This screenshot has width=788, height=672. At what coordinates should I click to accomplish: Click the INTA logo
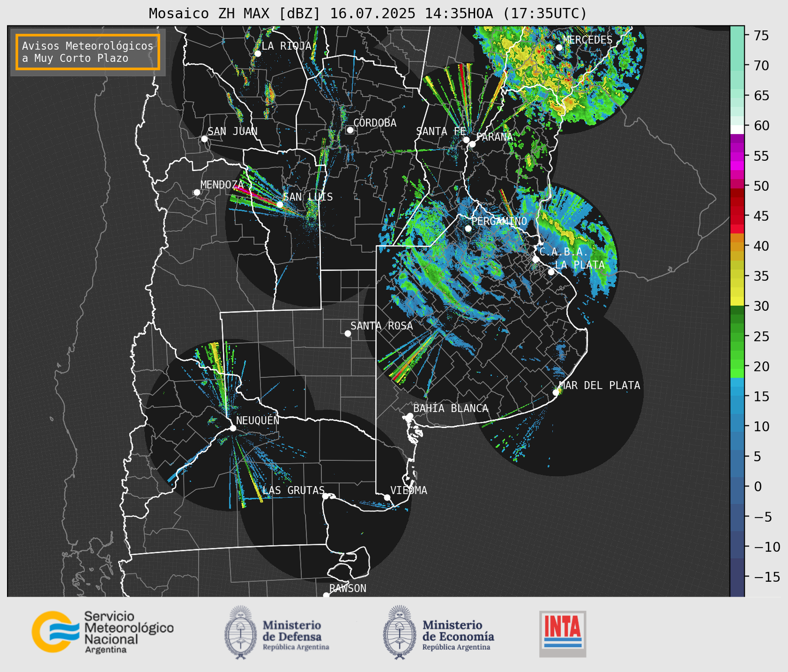tap(563, 634)
